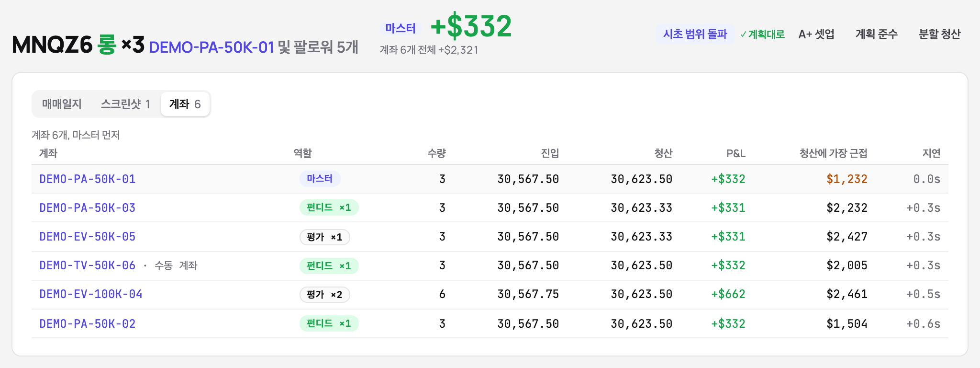Click the $2,005 value in DEMO-TV-50K-06 row
980x368 pixels.
tap(847, 265)
